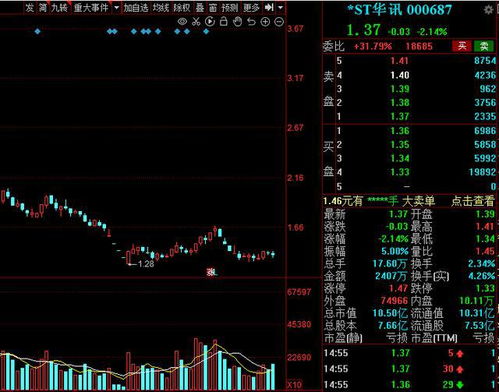The image size is (499, 392).
Task: Expand the 重大事件 dropdown arrow
Action: tap(116, 7)
